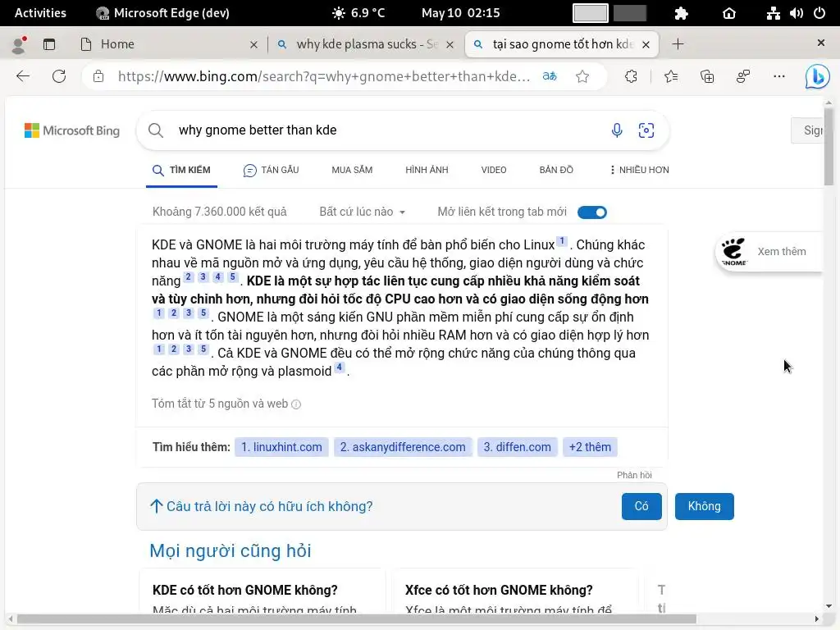Image resolution: width=840 pixels, height=630 pixels.
Task: Go to Microsoft Bing logo home
Action: (x=72, y=130)
